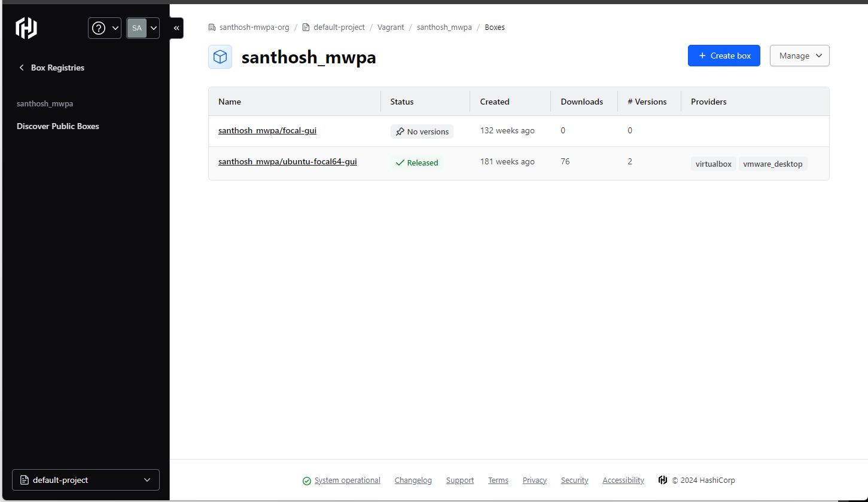Check System operational status link
Image resolution: width=868 pixels, height=502 pixels.
coord(347,480)
